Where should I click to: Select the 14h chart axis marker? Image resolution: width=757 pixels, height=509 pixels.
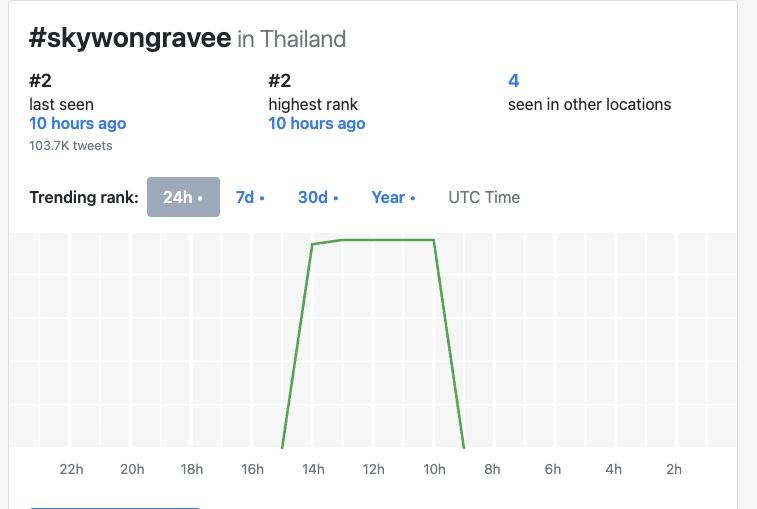(313, 469)
